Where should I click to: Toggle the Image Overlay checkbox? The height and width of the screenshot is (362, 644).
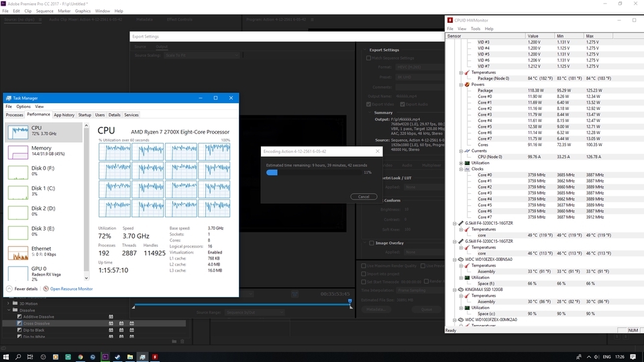[x=371, y=243]
